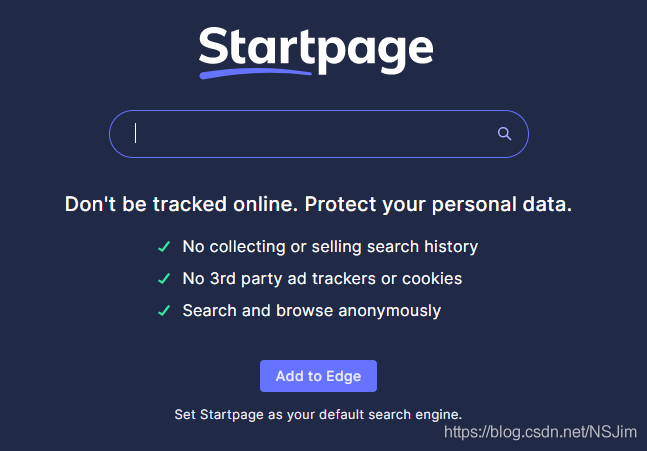Click "Set Startpage as your default search engine" text
647x451 pixels.
[x=318, y=414]
